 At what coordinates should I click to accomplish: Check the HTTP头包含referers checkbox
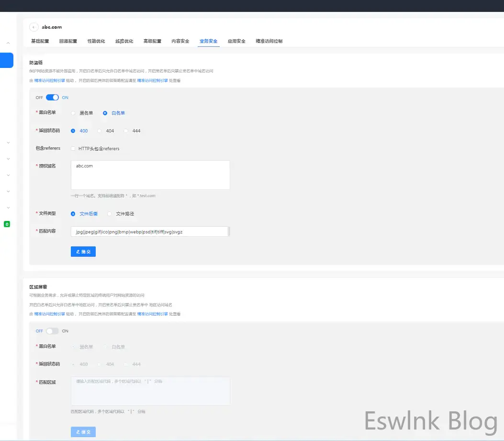[73, 149]
